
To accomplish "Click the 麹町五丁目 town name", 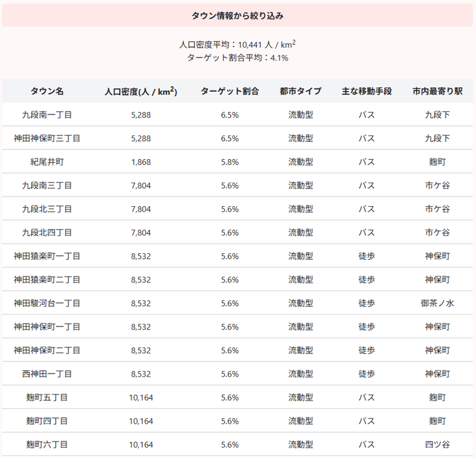I will (x=47, y=398).
